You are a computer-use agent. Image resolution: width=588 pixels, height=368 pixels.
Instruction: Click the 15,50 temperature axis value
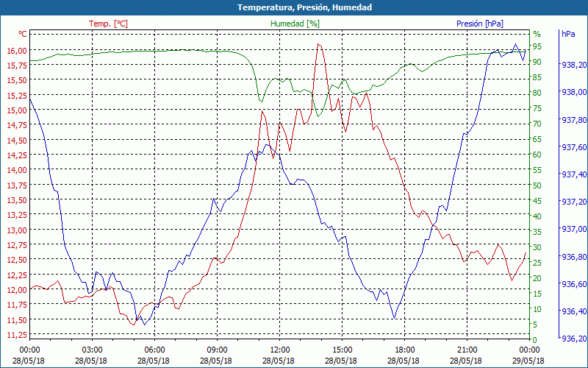[x=16, y=80]
